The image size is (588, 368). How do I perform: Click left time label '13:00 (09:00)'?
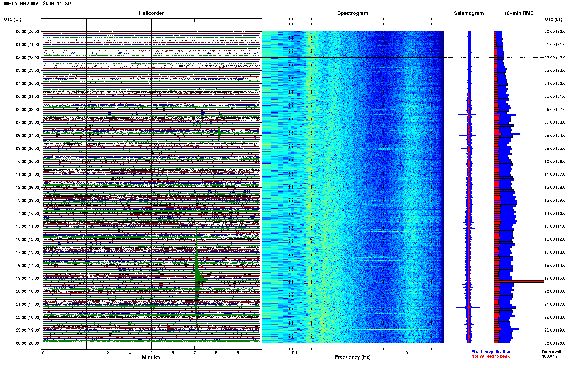click(28, 200)
